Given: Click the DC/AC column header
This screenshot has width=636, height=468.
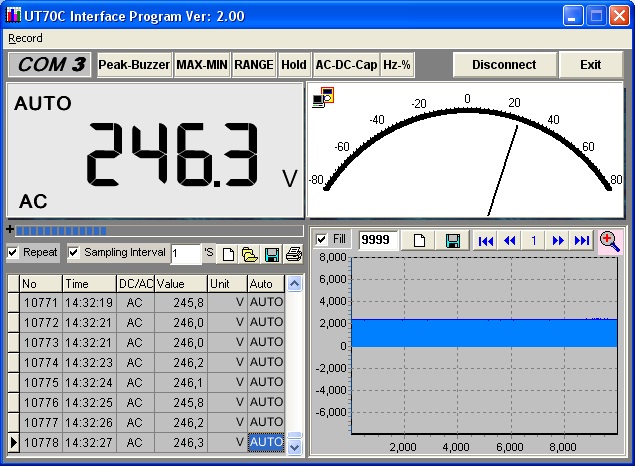Looking at the screenshot, I should [135, 283].
